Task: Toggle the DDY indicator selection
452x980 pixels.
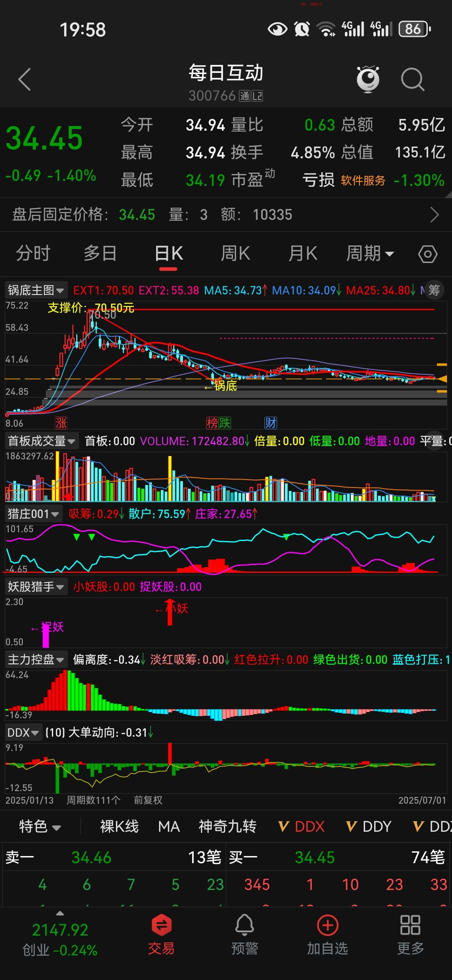Action: 369,826
